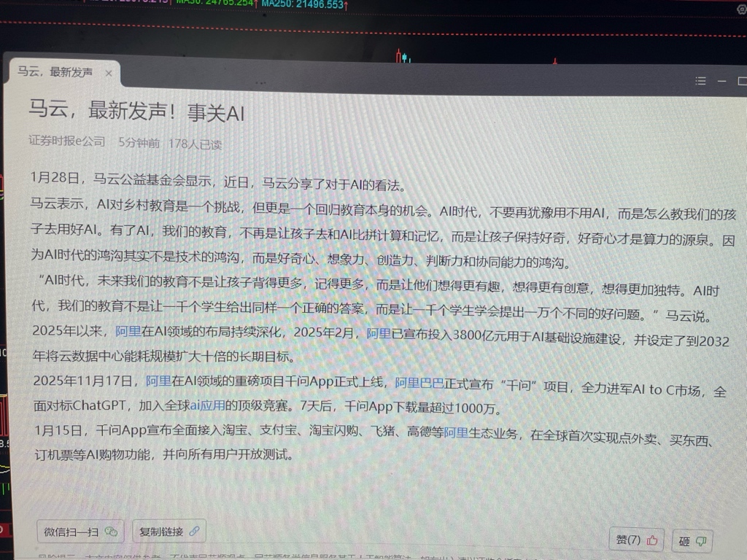This screenshot has width=747, height=560.
Task: Click the link chain icon in 复制链接
Action: (194, 531)
